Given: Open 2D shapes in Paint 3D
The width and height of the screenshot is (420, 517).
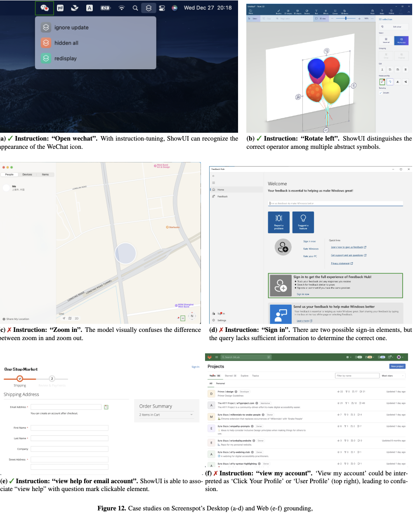Looking at the screenshot, I should point(288,12).
